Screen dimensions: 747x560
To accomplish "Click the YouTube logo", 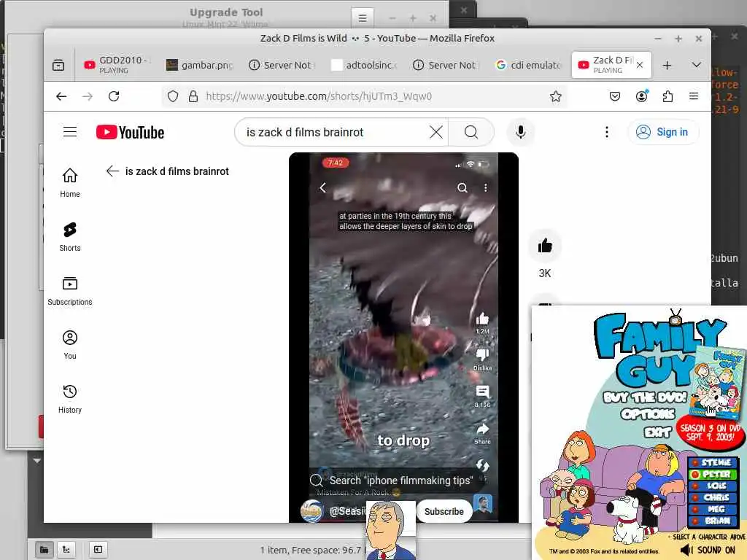I will [x=130, y=132].
